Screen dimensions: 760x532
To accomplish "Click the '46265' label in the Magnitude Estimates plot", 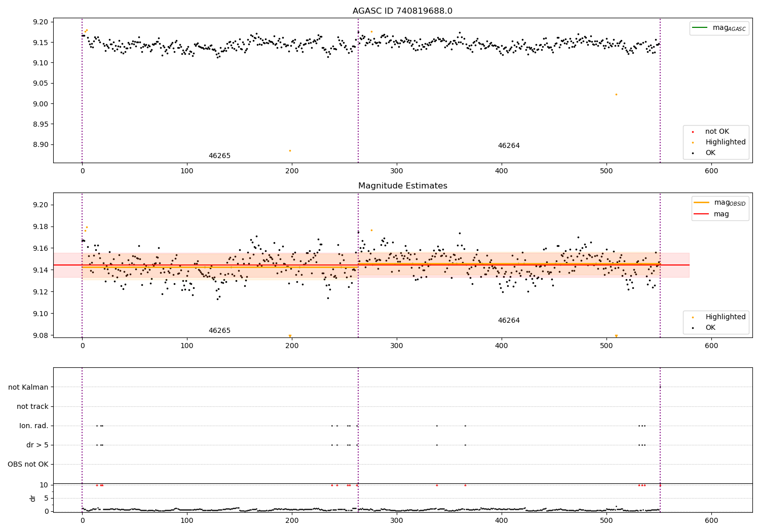I will [219, 331].
